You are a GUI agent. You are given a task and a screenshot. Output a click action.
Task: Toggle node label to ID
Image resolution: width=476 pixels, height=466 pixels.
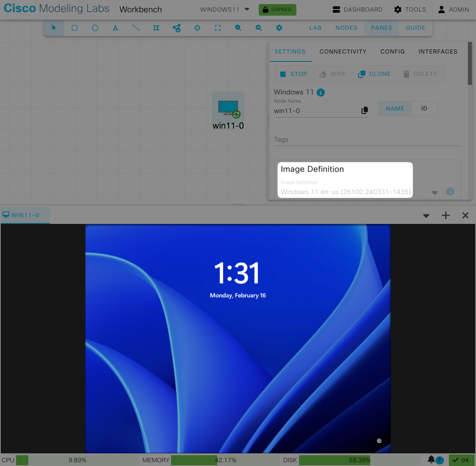click(x=424, y=109)
